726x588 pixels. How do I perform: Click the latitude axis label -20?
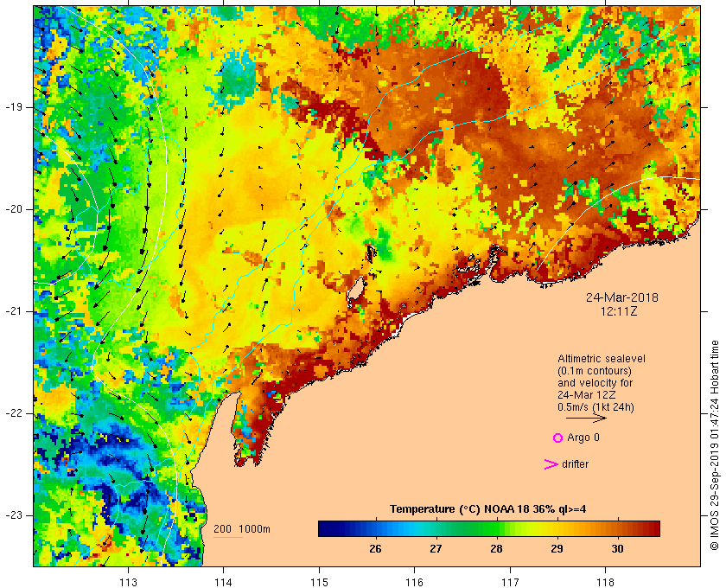14,209
